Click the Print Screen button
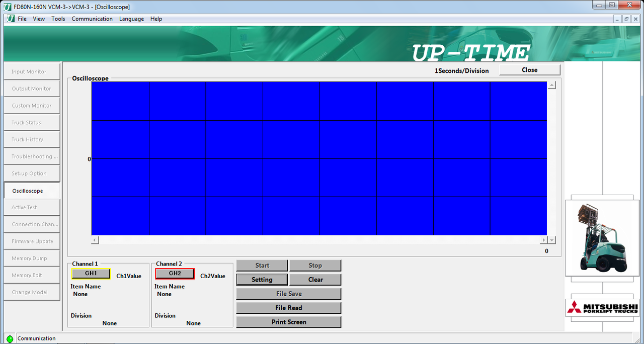644x344 pixels. (x=289, y=322)
